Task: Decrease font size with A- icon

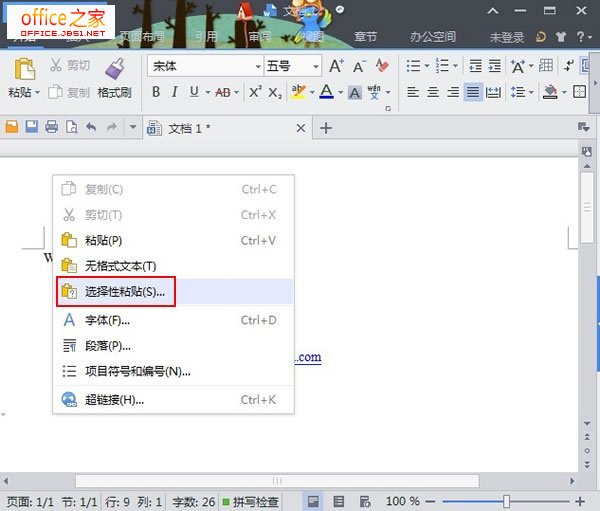Action: click(x=359, y=66)
